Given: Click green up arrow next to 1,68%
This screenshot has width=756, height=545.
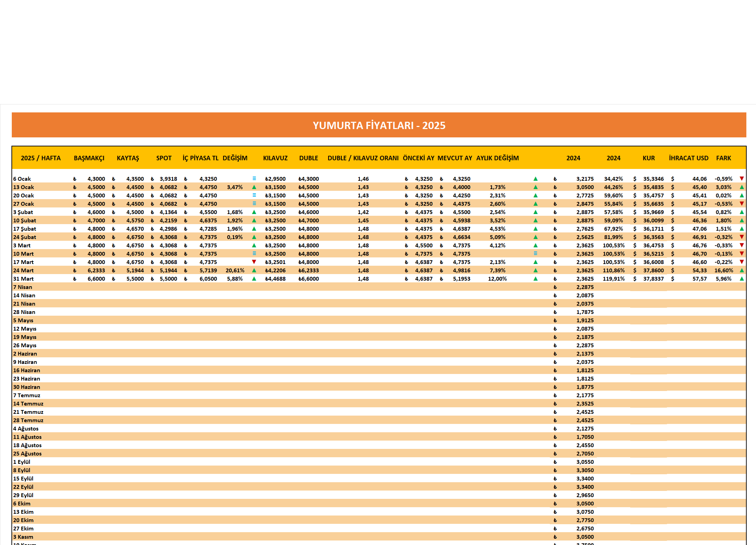Looking at the screenshot, I should coord(254,212).
